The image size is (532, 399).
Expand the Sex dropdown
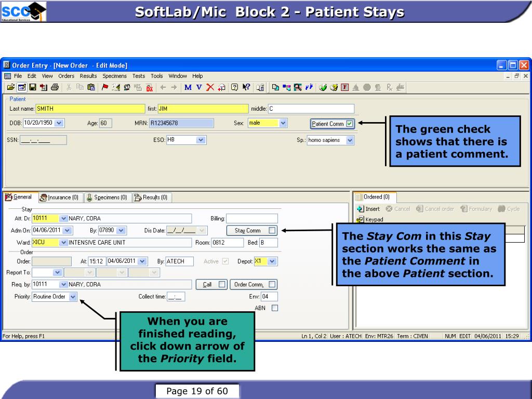(283, 123)
